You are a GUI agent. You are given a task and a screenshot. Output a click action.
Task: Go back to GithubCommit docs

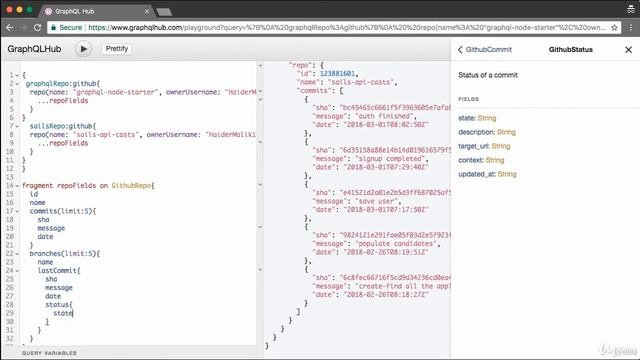484,49
